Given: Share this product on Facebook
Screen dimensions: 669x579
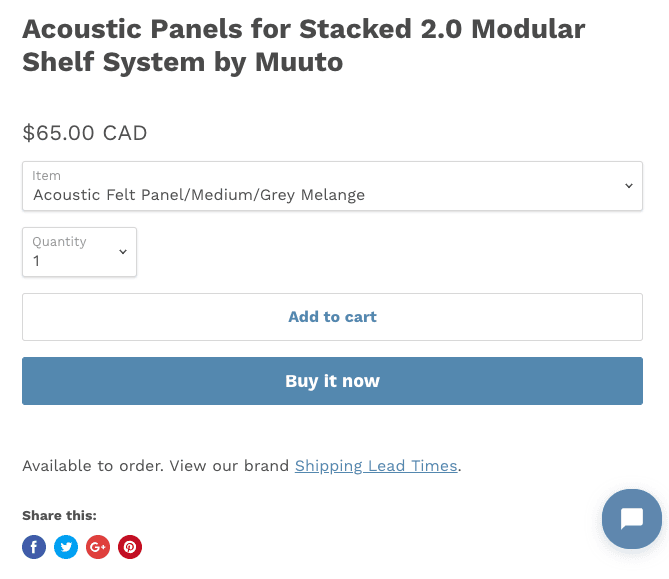Looking at the screenshot, I should tap(34, 547).
